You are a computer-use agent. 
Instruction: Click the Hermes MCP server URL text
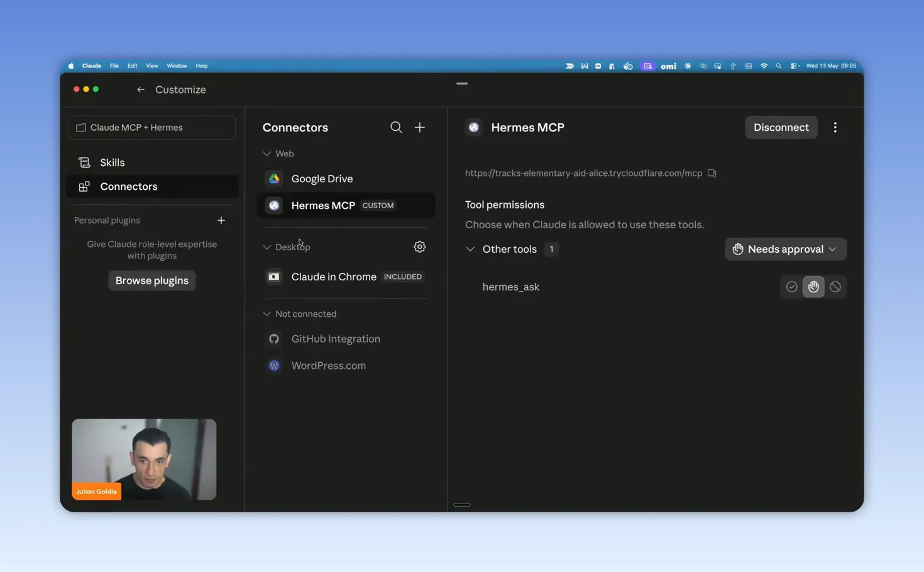[583, 173]
